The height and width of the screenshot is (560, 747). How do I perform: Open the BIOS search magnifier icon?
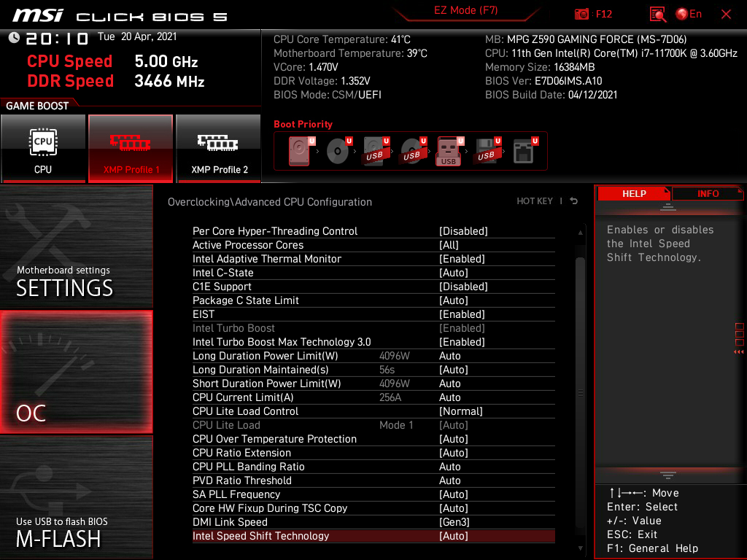(657, 15)
